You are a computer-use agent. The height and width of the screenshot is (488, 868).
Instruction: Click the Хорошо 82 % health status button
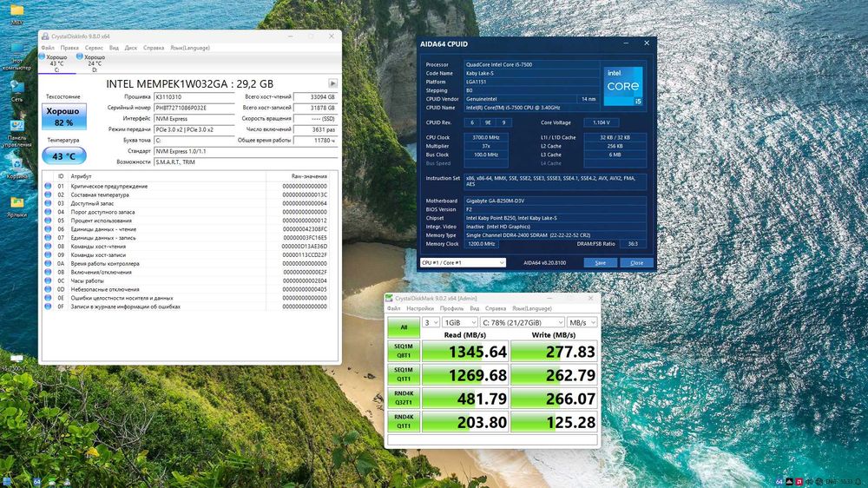click(x=63, y=116)
